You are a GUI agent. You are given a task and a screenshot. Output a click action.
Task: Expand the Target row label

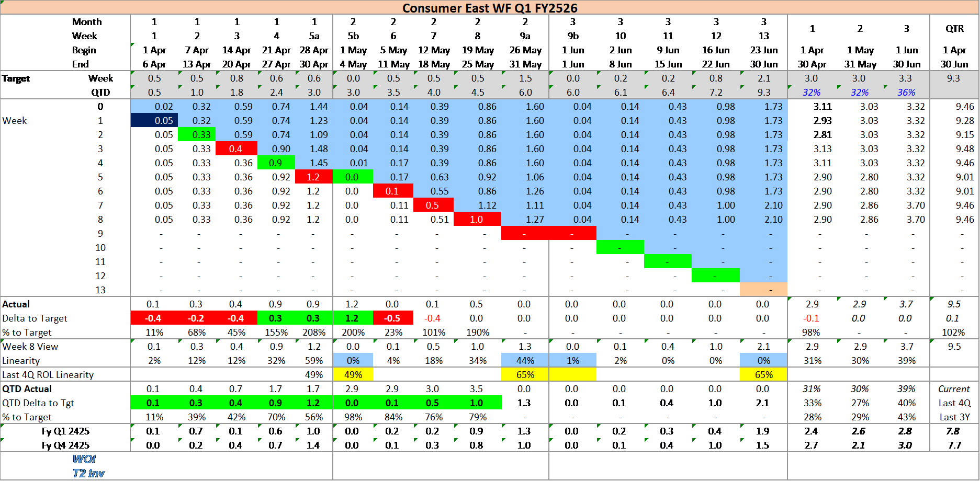click(x=16, y=78)
